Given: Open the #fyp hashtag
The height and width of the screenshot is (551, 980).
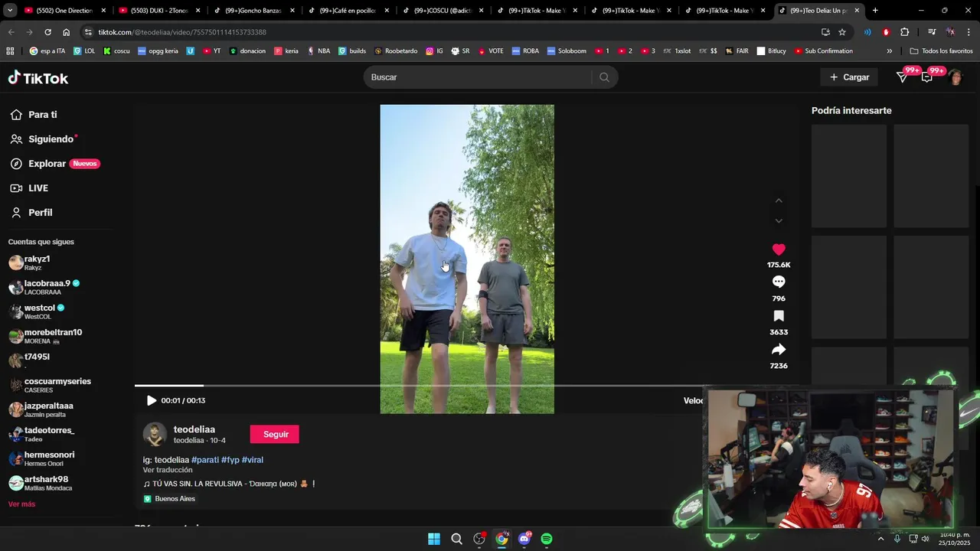Looking at the screenshot, I should pyautogui.click(x=230, y=460).
